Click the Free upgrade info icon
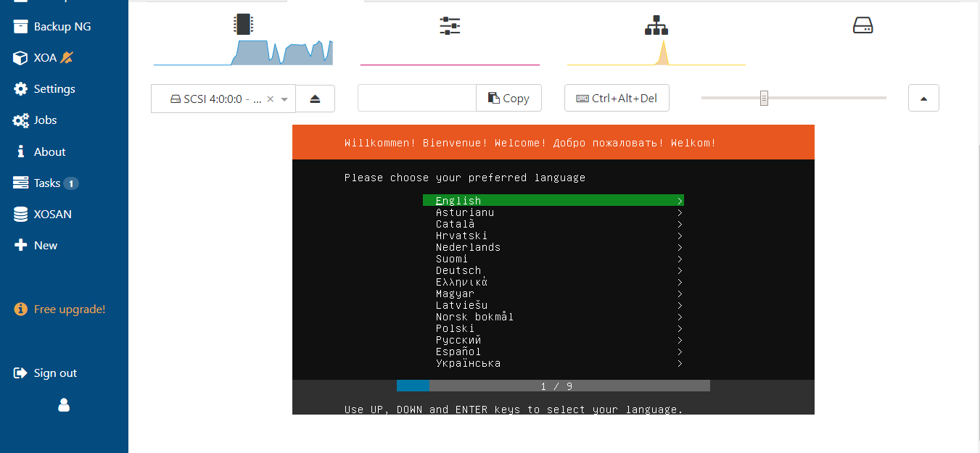980x453 pixels. coord(21,309)
